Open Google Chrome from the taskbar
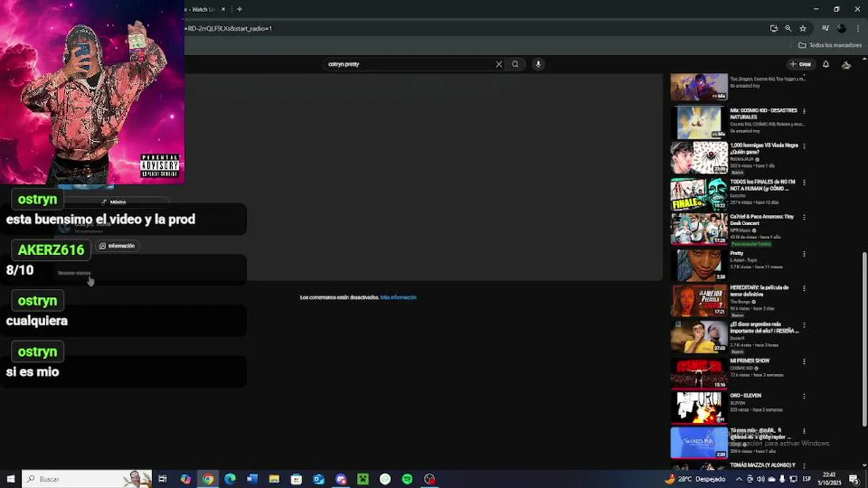The height and width of the screenshot is (488, 868). click(x=208, y=479)
